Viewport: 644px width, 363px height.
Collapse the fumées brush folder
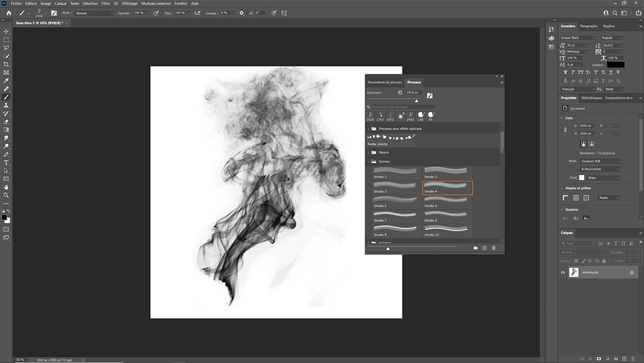[x=369, y=162]
